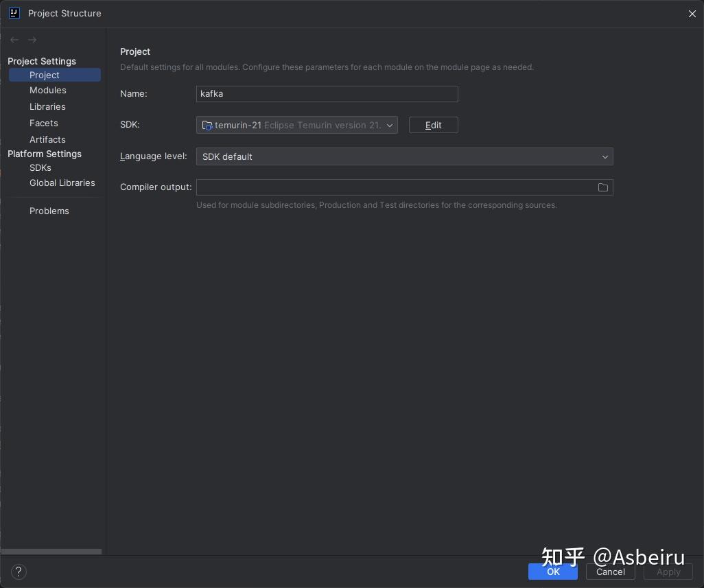Screen dimensions: 704x588
Task: Click the horizontal scrollbar below the sidebar
Action: pos(51,551)
